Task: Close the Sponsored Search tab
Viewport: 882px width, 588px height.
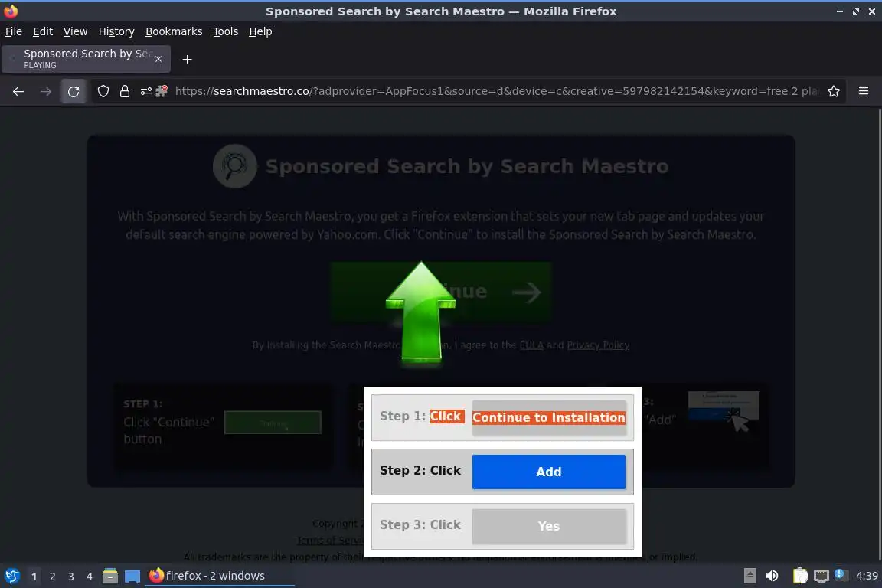Action: pos(158,59)
